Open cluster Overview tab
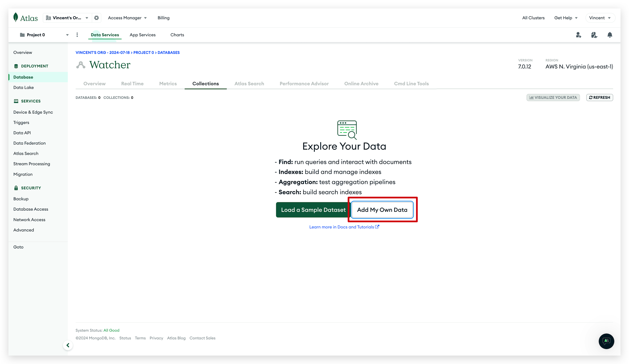The image size is (629, 364). 94,84
